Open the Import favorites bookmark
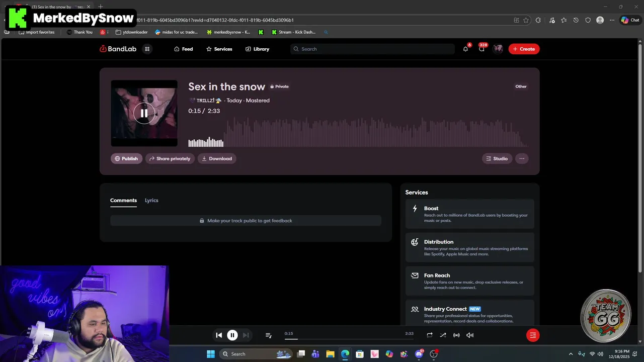 point(36,32)
